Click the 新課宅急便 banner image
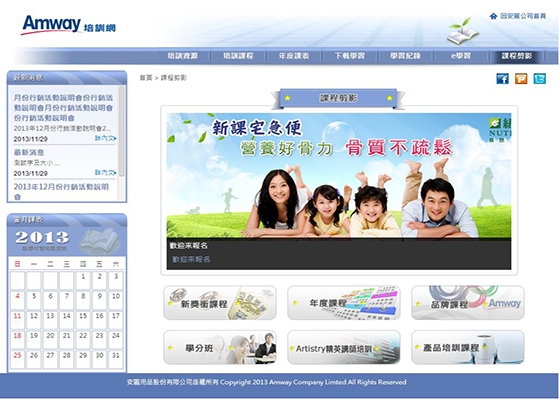 pos(339,175)
